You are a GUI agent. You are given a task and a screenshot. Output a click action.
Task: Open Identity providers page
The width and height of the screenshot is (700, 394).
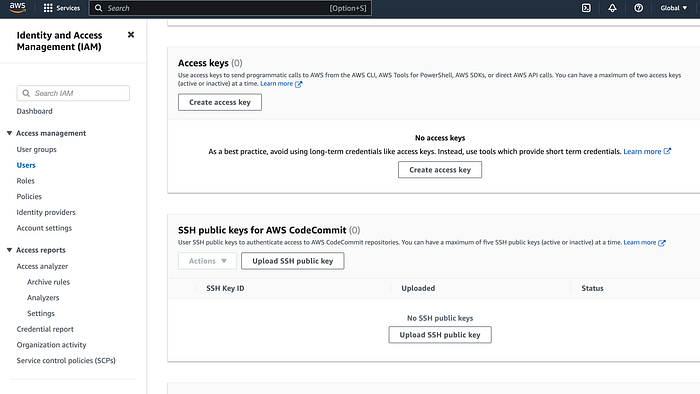tap(46, 212)
